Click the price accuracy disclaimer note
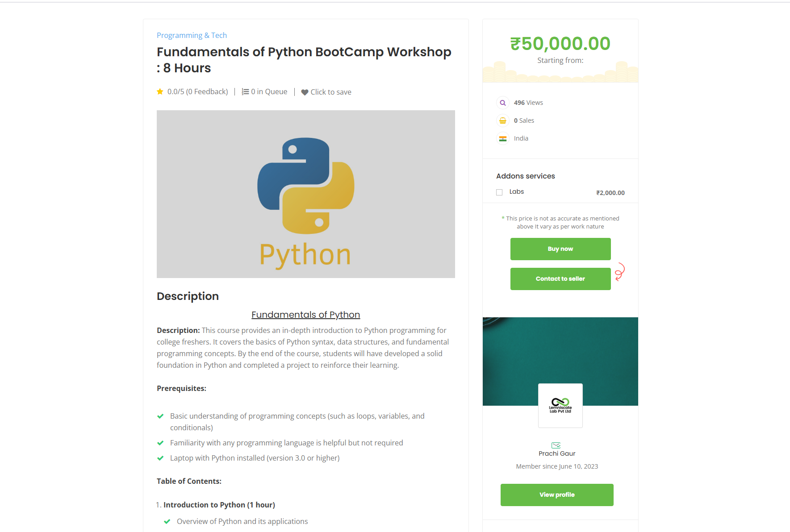The image size is (790, 532). pyautogui.click(x=560, y=223)
